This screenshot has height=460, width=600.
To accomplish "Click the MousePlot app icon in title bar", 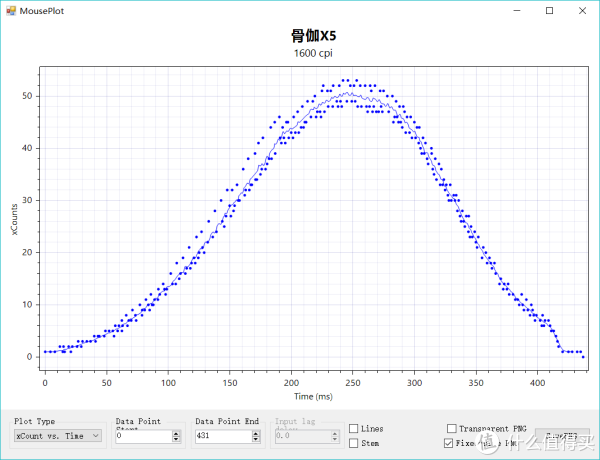I will pos(11,11).
